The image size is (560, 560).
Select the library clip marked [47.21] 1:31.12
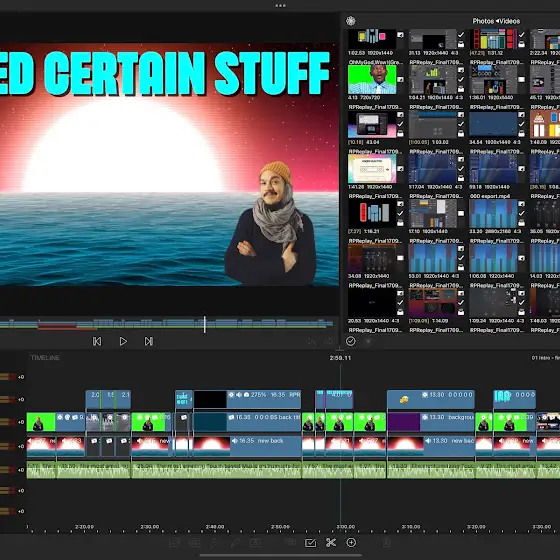coord(493,39)
